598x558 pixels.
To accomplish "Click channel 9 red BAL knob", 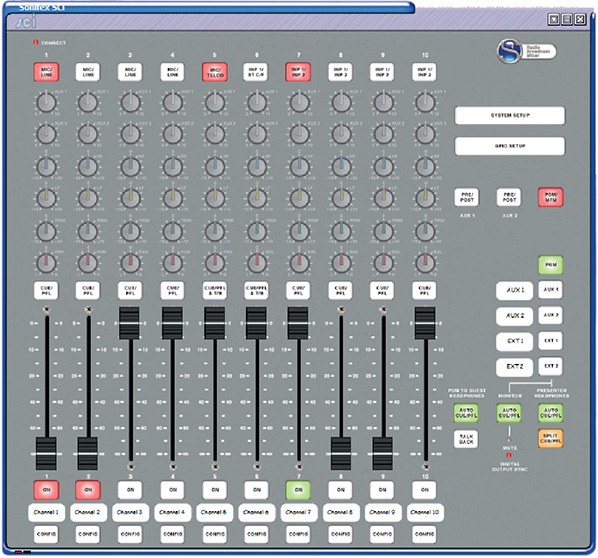I will 383,263.
